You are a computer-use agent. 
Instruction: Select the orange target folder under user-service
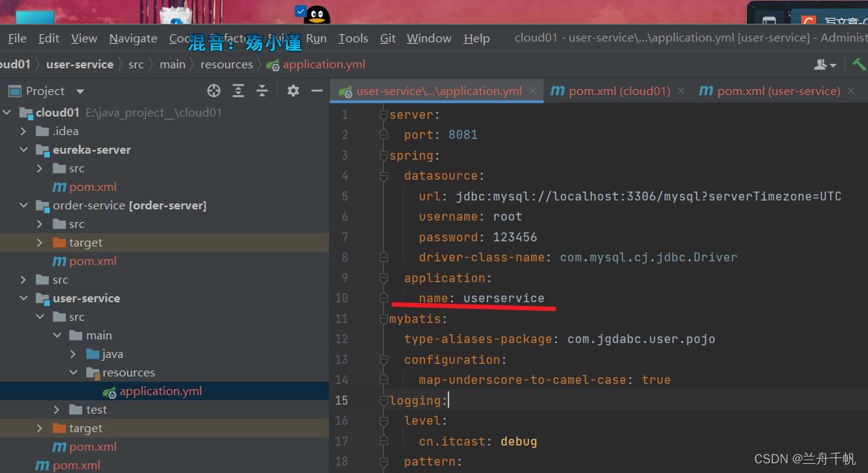coord(85,428)
